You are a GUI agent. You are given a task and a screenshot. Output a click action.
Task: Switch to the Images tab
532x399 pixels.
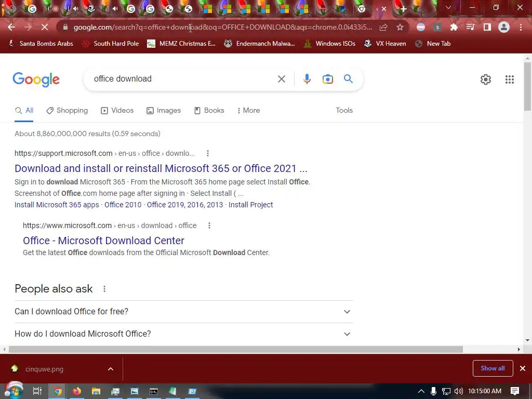[164, 111]
